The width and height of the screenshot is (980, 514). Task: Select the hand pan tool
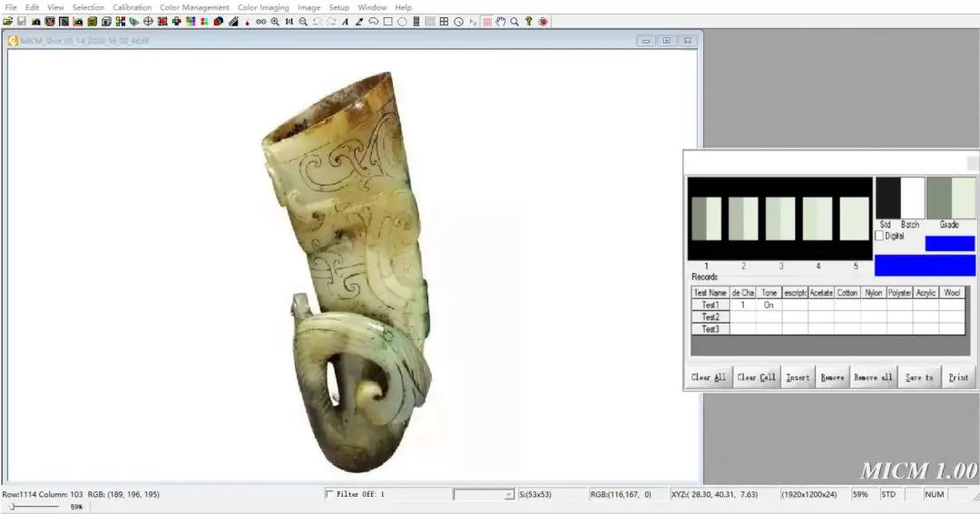tap(501, 21)
